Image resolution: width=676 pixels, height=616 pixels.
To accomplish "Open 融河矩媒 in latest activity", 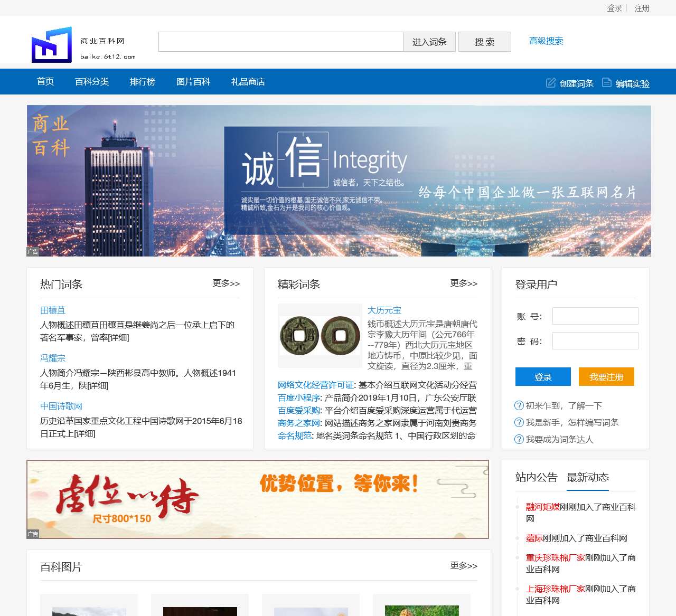I will (x=543, y=507).
